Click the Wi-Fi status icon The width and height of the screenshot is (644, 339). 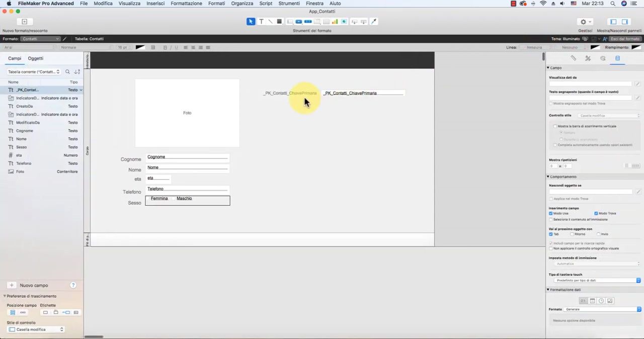[543, 4]
